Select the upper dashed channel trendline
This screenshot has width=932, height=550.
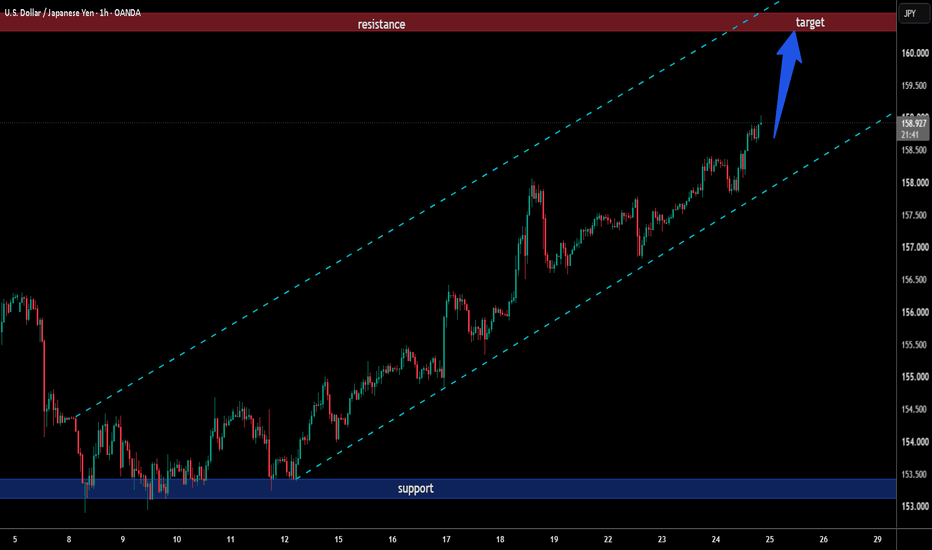(428, 208)
